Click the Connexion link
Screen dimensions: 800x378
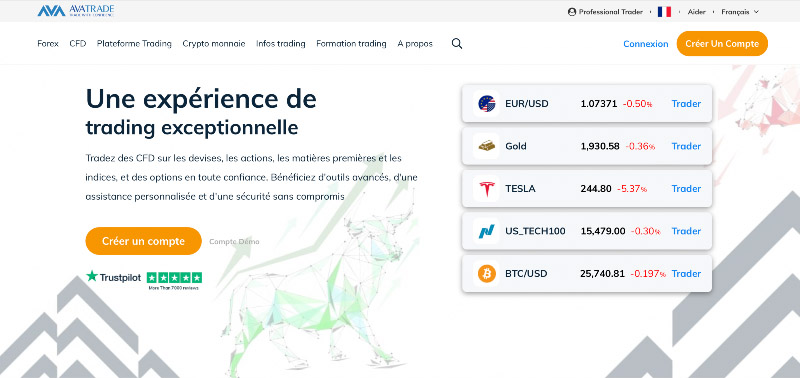pyautogui.click(x=645, y=44)
